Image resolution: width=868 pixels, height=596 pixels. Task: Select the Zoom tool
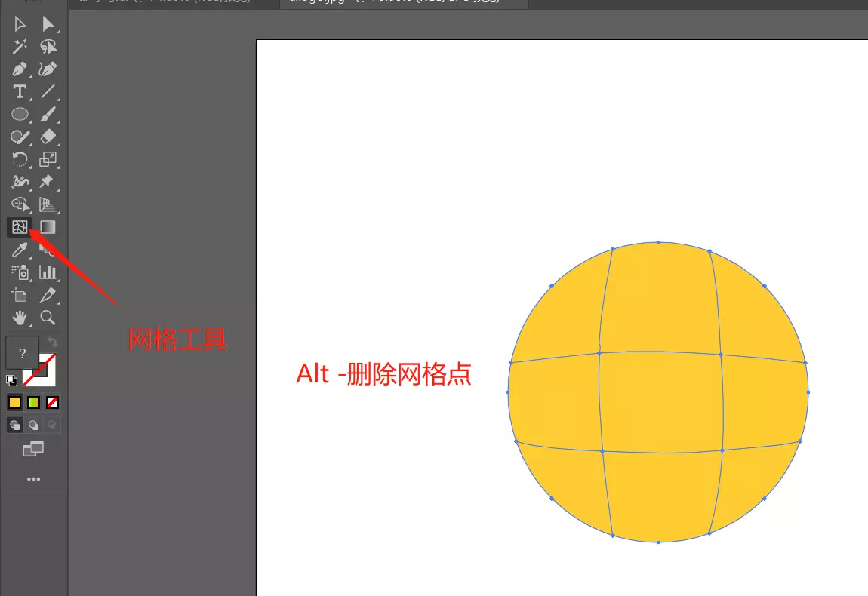click(48, 318)
